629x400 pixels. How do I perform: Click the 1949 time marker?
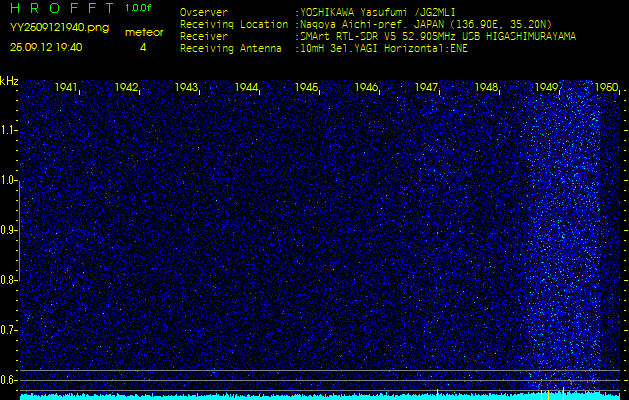point(546,88)
